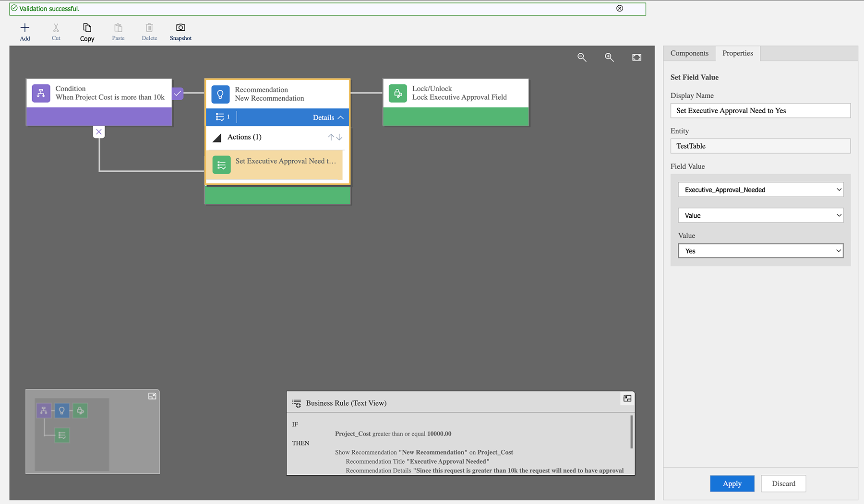The width and height of the screenshot is (864, 504).
Task: Click the fit-to-canvas icon near the zoom controls
Action: click(636, 57)
